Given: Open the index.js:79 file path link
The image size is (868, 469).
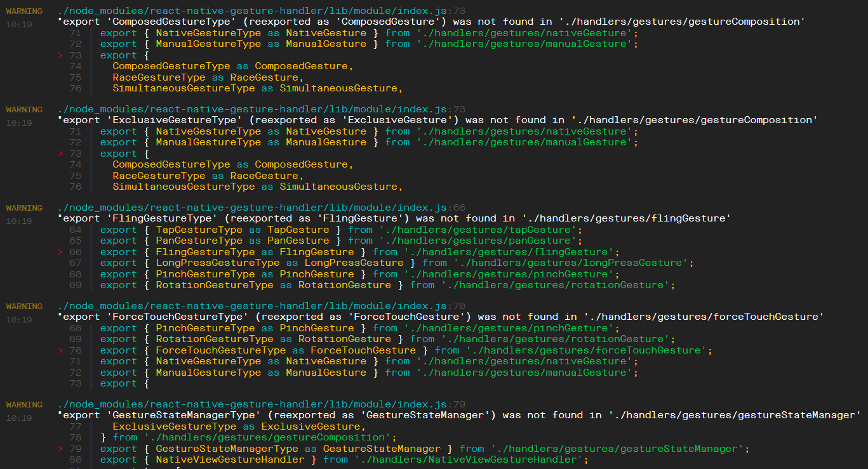Looking at the screenshot, I should tap(261, 404).
